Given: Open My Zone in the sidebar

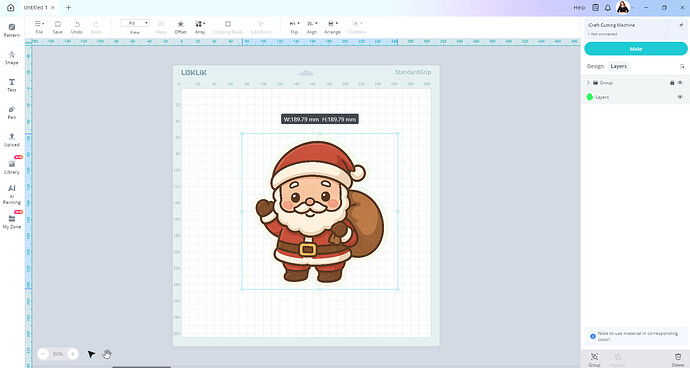Looking at the screenshot, I should coord(12,221).
